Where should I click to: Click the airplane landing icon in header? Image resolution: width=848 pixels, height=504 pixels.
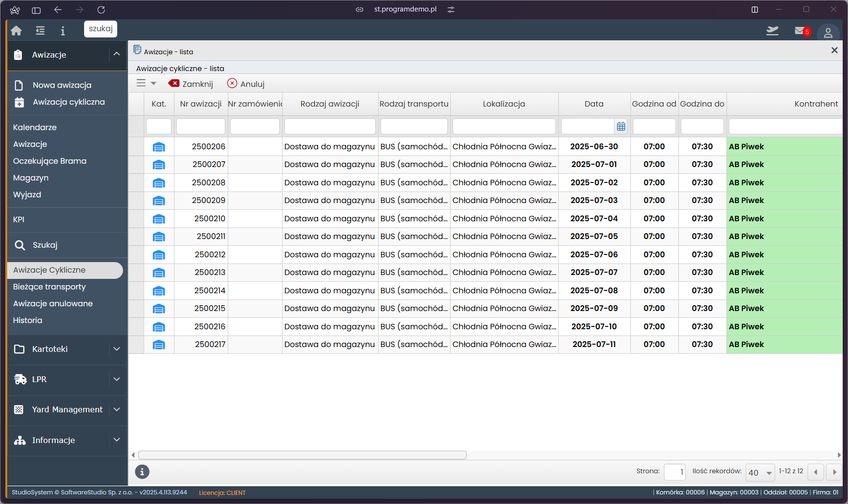(772, 31)
